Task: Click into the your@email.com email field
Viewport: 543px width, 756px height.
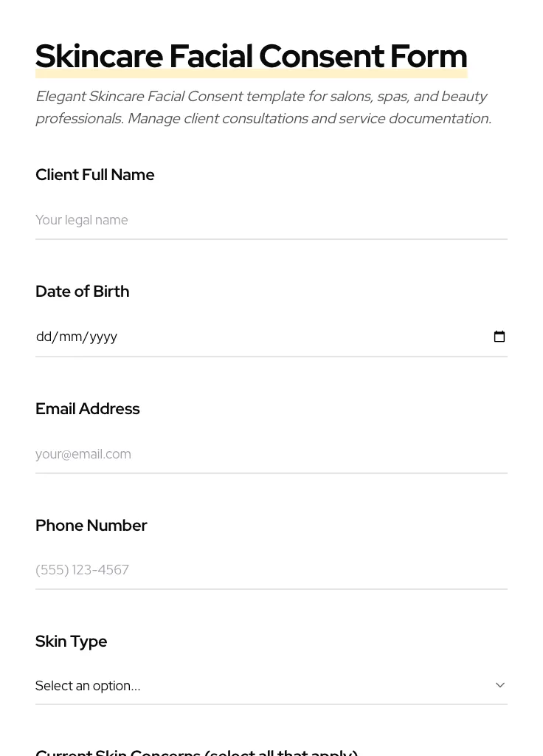Action: (x=271, y=454)
